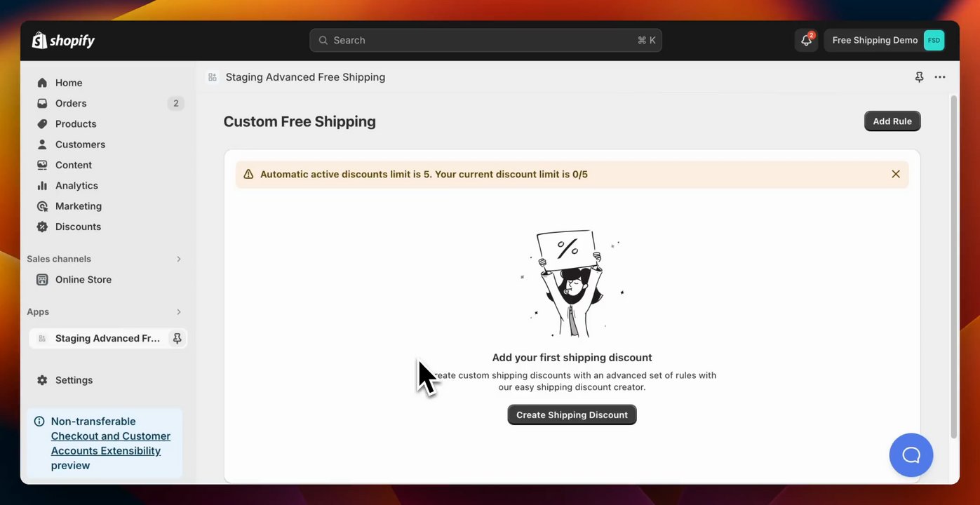Click the vertical page scrollbar
980x505 pixels.
click(x=953, y=267)
